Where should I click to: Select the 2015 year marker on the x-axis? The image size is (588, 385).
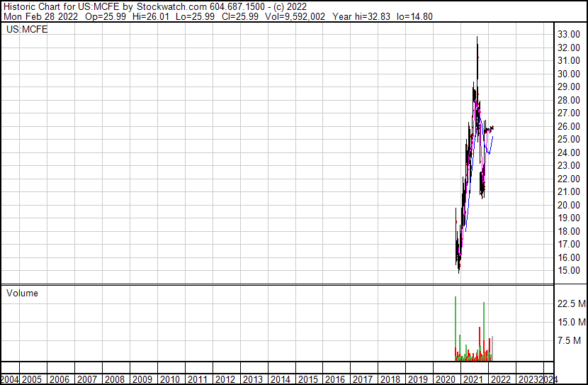308,379
